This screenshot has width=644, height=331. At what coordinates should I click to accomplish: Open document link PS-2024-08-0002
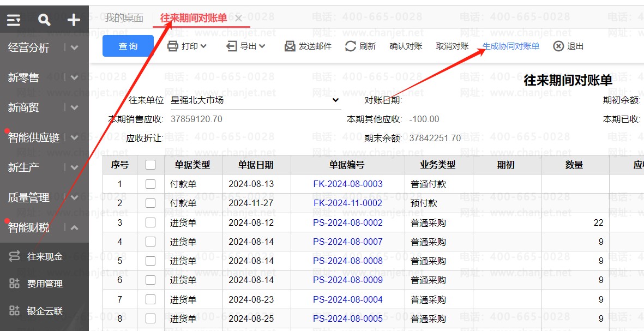[x=348, y=222]
